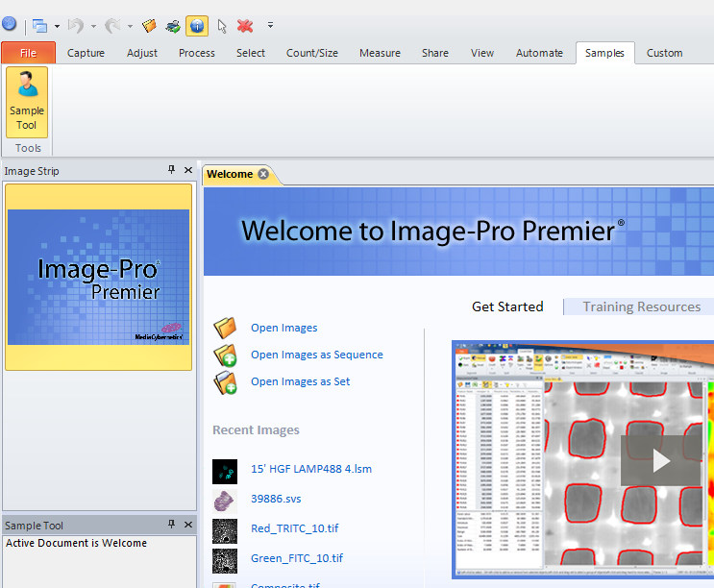Open recent file 39886.svs
Screen dimensions: 714x588
tap(276, 499)
